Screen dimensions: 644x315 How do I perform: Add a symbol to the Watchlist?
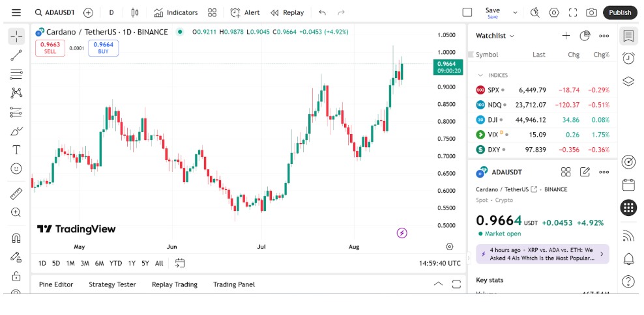[x=566, y=36]
